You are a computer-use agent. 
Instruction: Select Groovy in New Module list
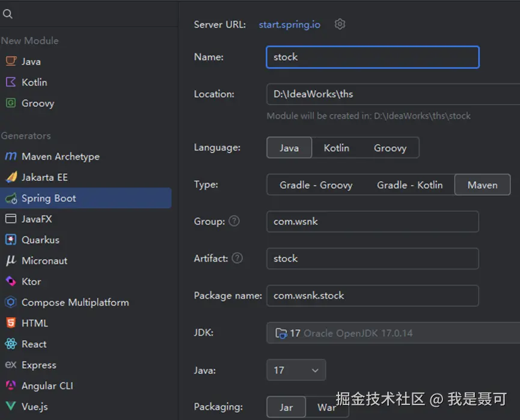(85, 103)
